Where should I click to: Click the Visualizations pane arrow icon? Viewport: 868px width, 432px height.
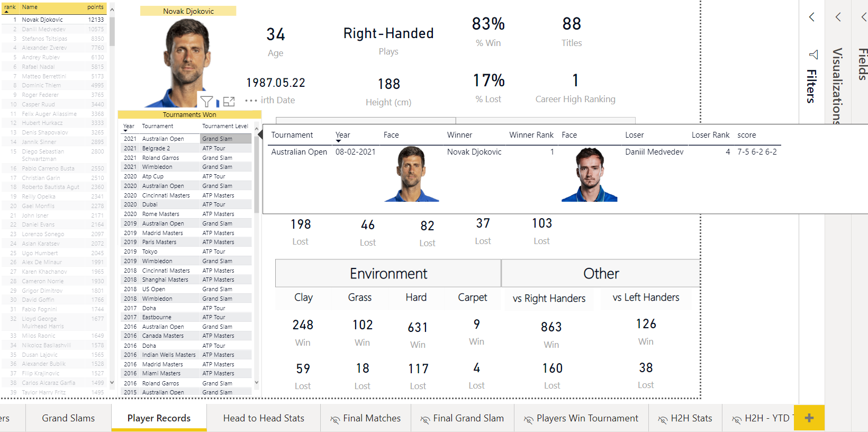coord(838,17)
